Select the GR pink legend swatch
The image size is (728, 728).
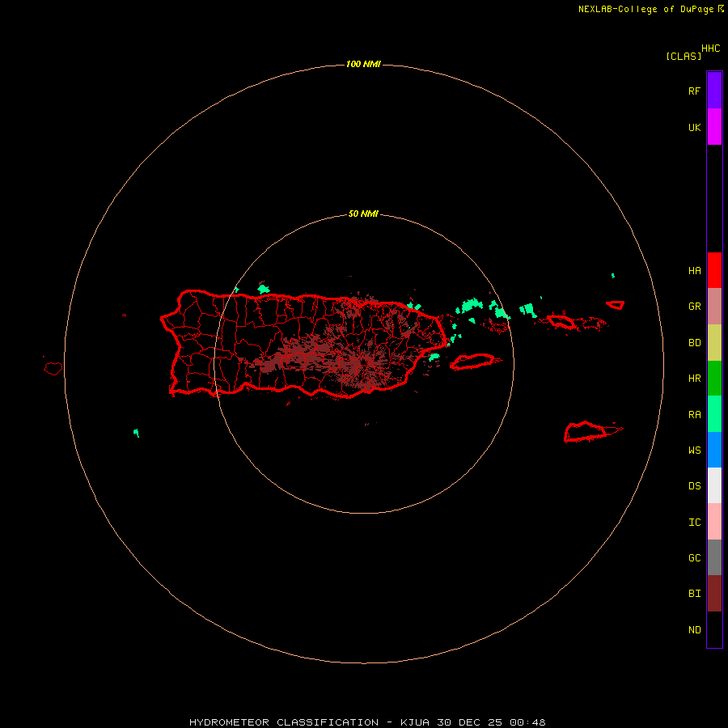click(714, 307)
